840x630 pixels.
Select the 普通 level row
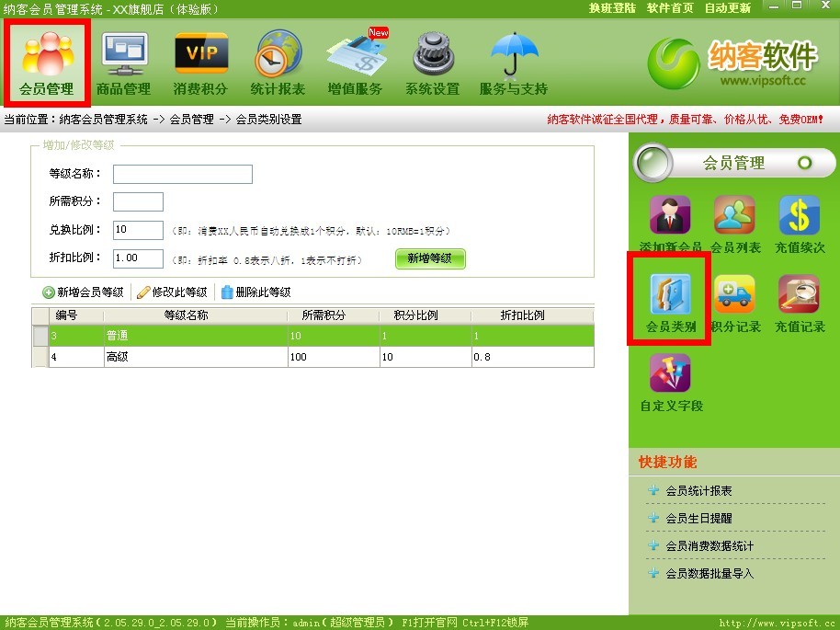click(312, 336)
